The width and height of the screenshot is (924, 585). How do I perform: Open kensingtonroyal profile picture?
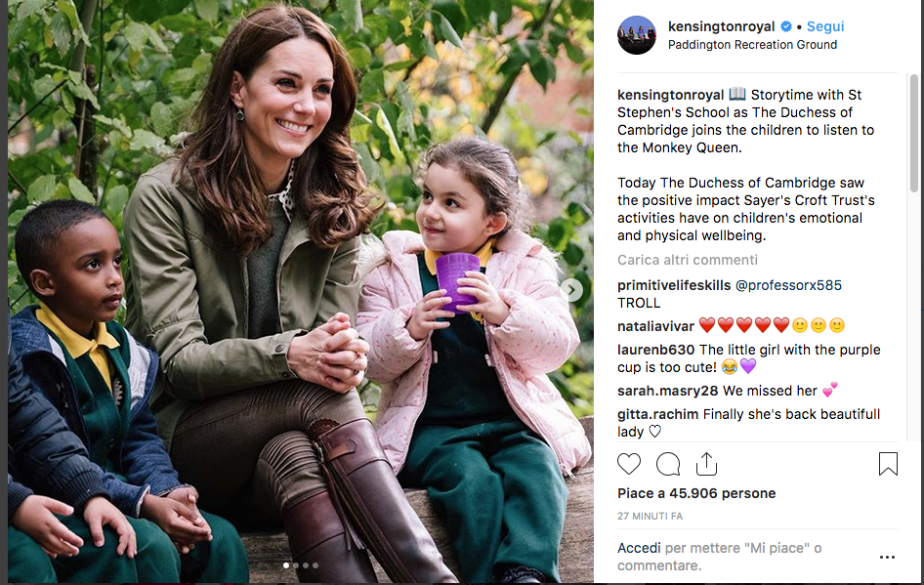pos(637,35)
